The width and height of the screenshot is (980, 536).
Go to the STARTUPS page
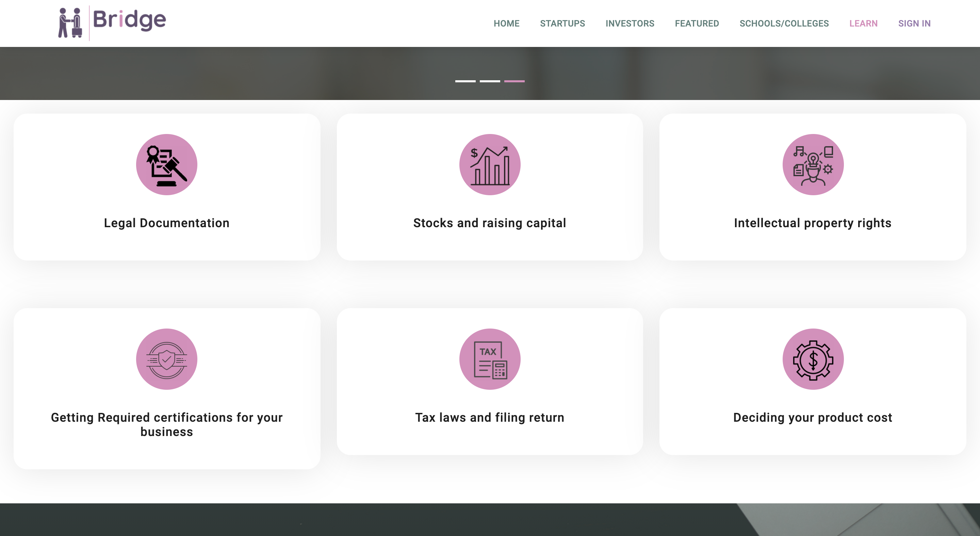562,23
